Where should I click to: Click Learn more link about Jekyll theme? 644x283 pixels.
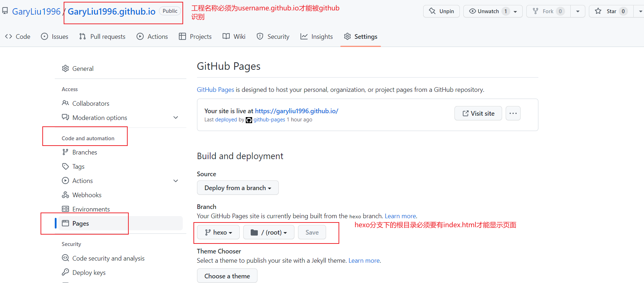(364, 261)
